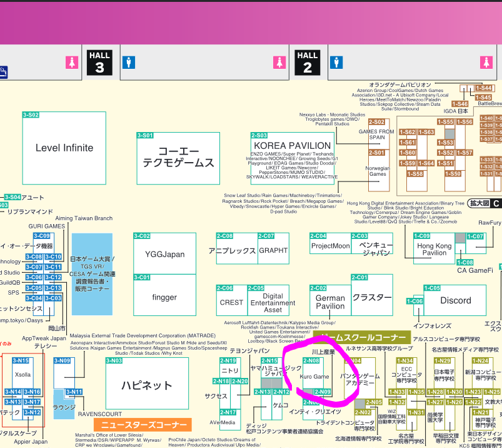Click booth number label 2-C03
The image size is (502, 448).
[359, 236]
